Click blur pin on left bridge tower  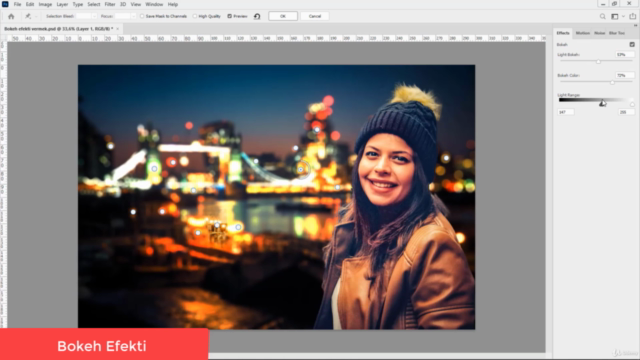click(x=154, y=169)
